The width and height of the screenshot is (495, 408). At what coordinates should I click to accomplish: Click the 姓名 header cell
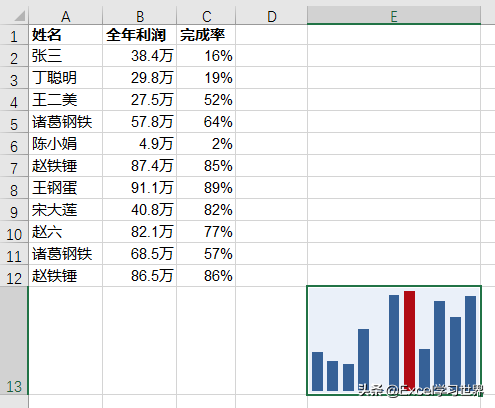[x=66, y=35]
